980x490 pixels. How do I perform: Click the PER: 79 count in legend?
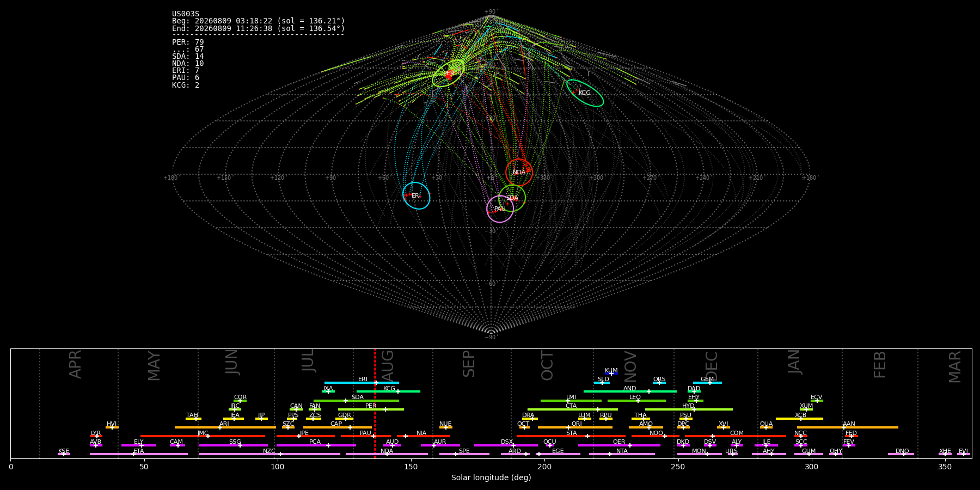[x=188, y=42]
